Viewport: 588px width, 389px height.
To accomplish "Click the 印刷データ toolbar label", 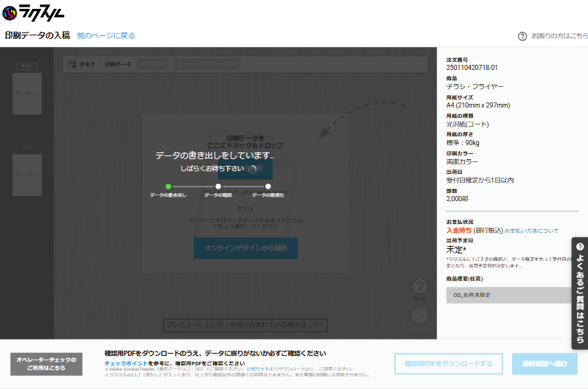I will 118,65.
